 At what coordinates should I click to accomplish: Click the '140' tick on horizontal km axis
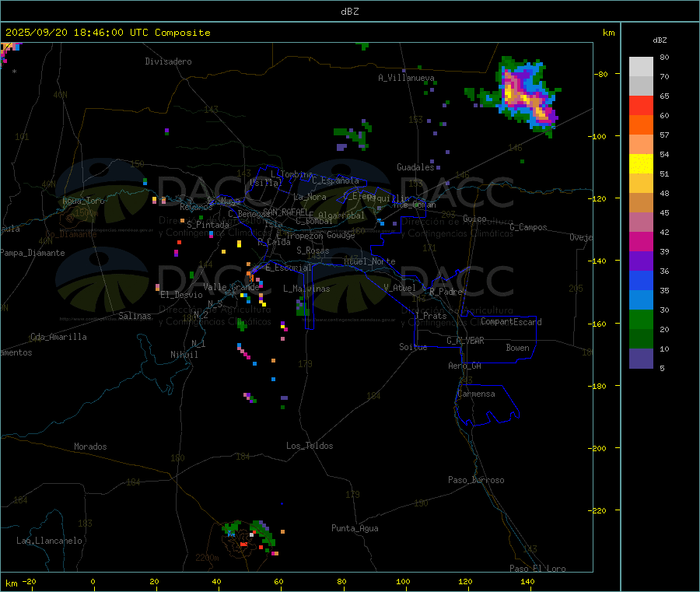[x=527, y=581]
